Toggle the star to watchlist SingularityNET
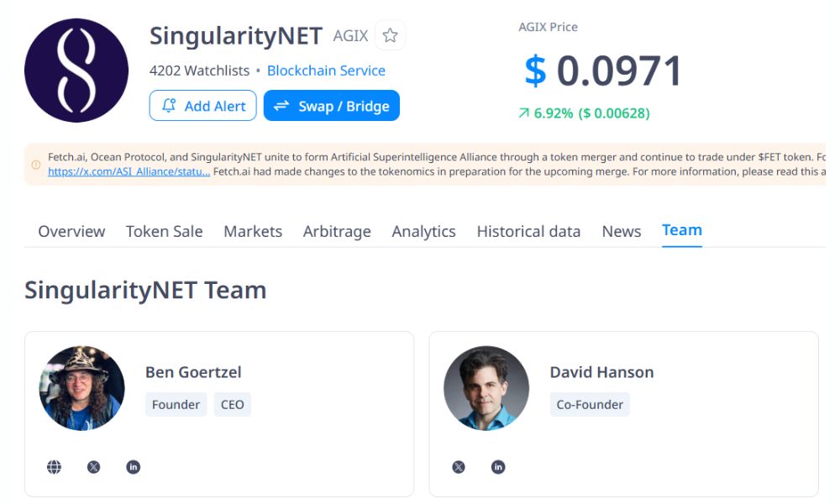 389,35
